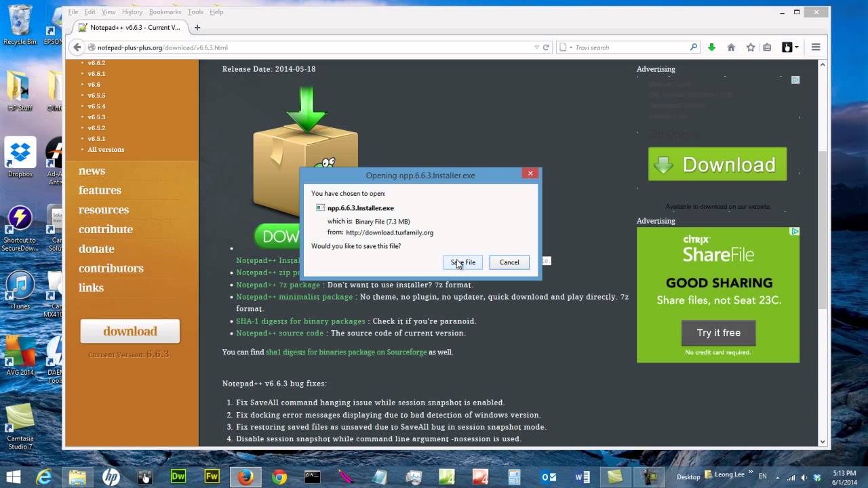Image resolution: width=868 pixels, height=488 pixels.
Task: Open the v6.5.5 version link in sidebar
Action: coord(96,96)
